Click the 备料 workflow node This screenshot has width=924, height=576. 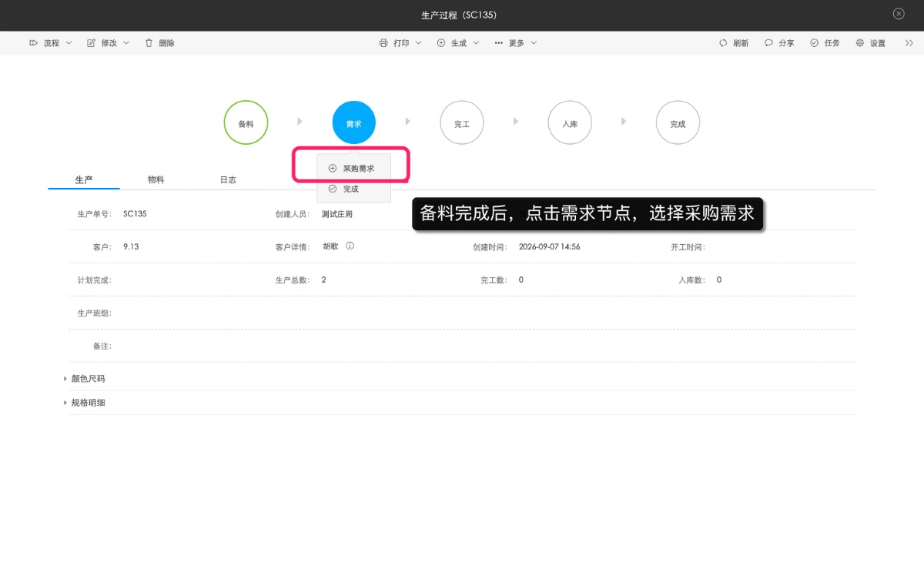tap(246, 123)
